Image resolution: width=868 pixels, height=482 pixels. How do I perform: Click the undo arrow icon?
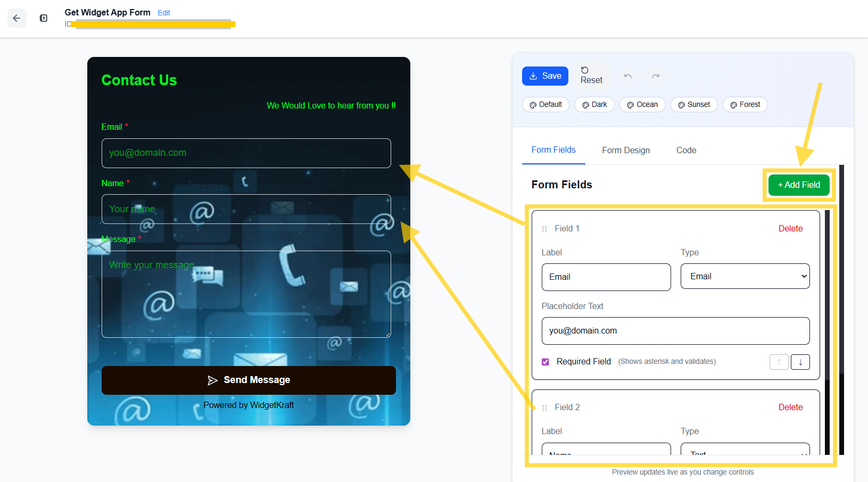pos(627,76)
